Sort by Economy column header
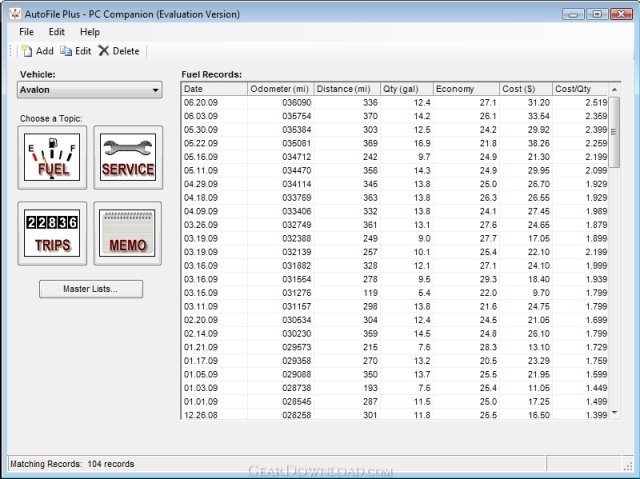 (x=466, y=89)
